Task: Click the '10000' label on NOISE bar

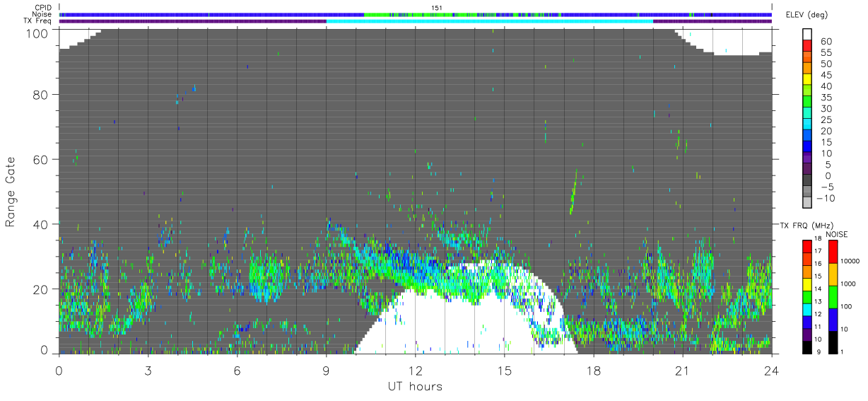Action: 850,261
